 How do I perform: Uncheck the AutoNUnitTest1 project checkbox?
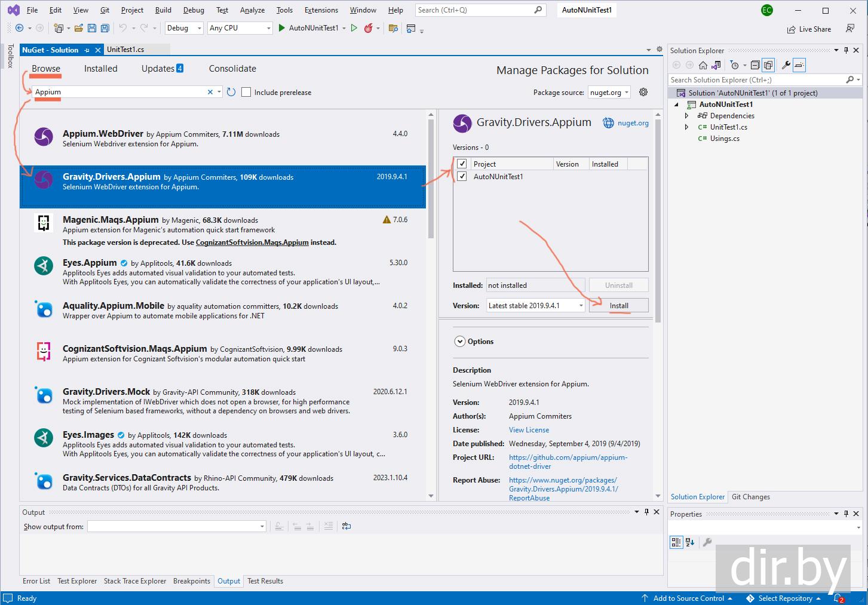point(462,176)
